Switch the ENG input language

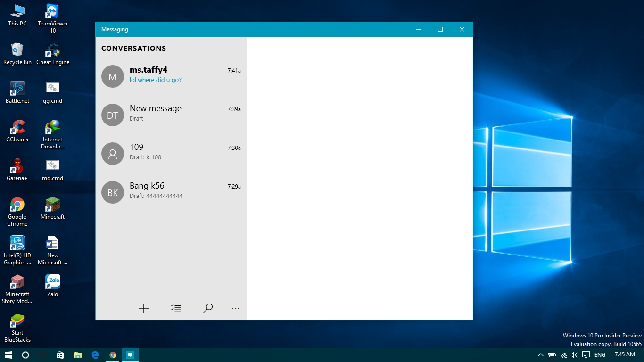[x=600, y=355]
